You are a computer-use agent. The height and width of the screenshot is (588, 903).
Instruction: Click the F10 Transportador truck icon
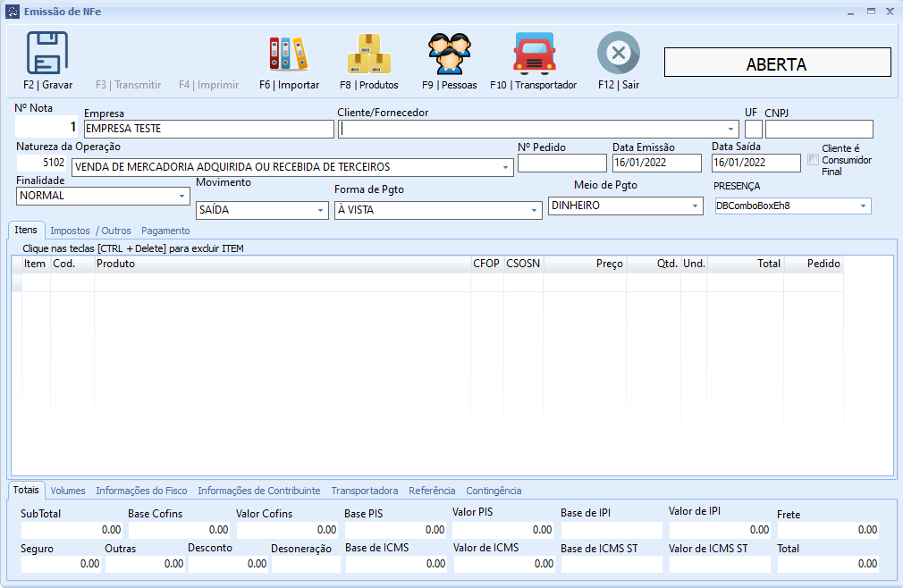[x=533, y=54]
